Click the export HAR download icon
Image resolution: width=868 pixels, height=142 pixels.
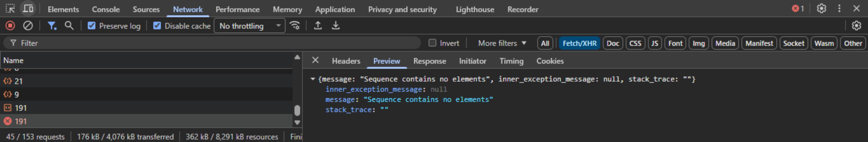click(x=336, y=26)
